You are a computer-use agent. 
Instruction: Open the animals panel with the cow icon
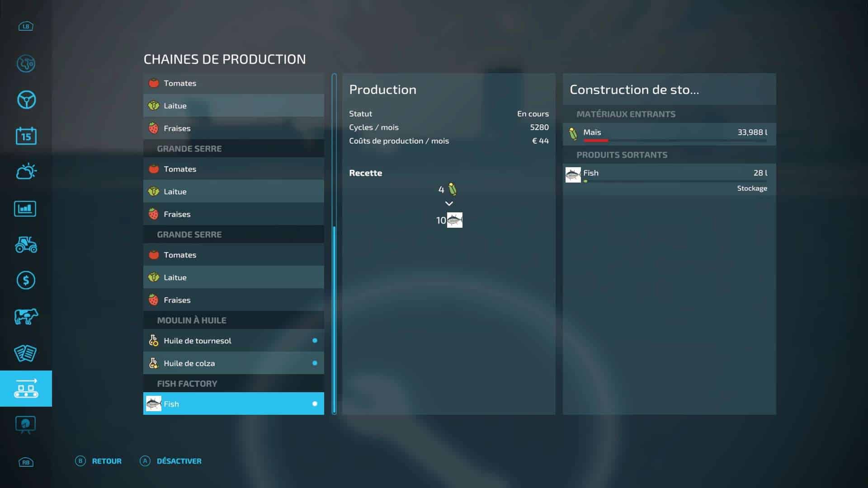click(26, 317)
